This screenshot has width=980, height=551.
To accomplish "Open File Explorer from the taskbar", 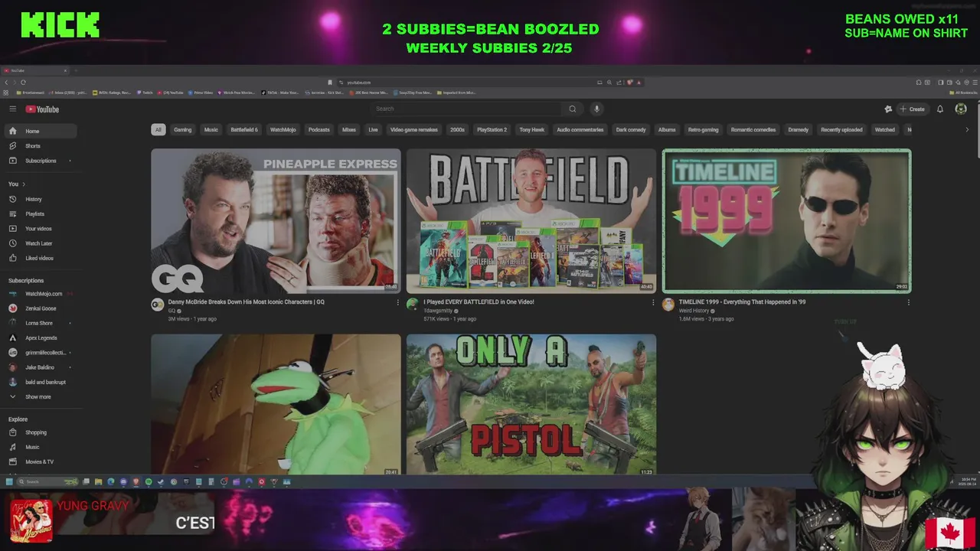I will [x=98, y=481].
